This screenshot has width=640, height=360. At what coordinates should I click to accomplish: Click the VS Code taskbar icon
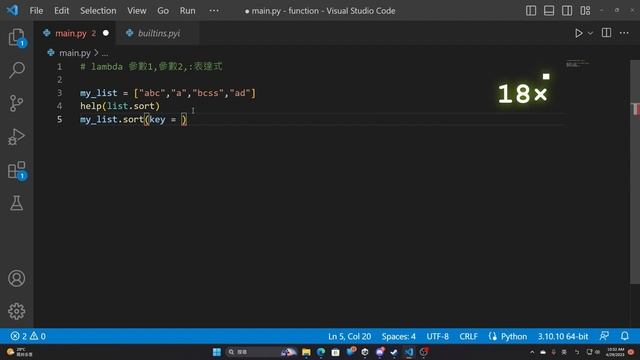point(409,352)
